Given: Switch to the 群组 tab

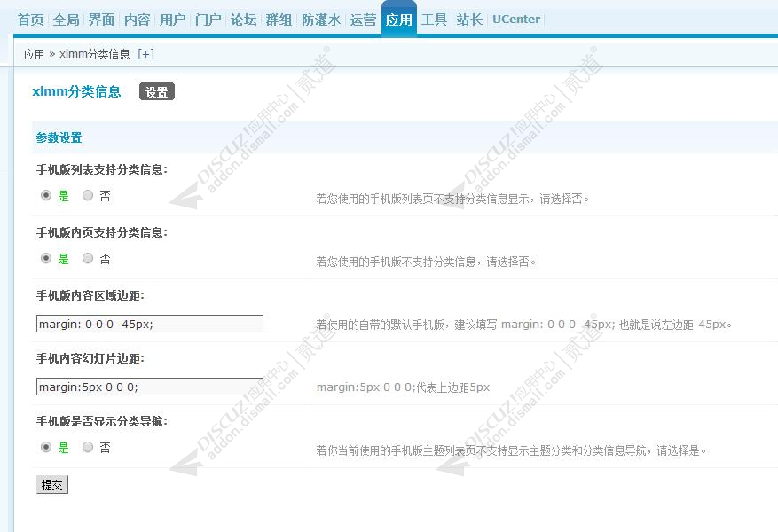Looking at the screenshot, I should [279, 20].
